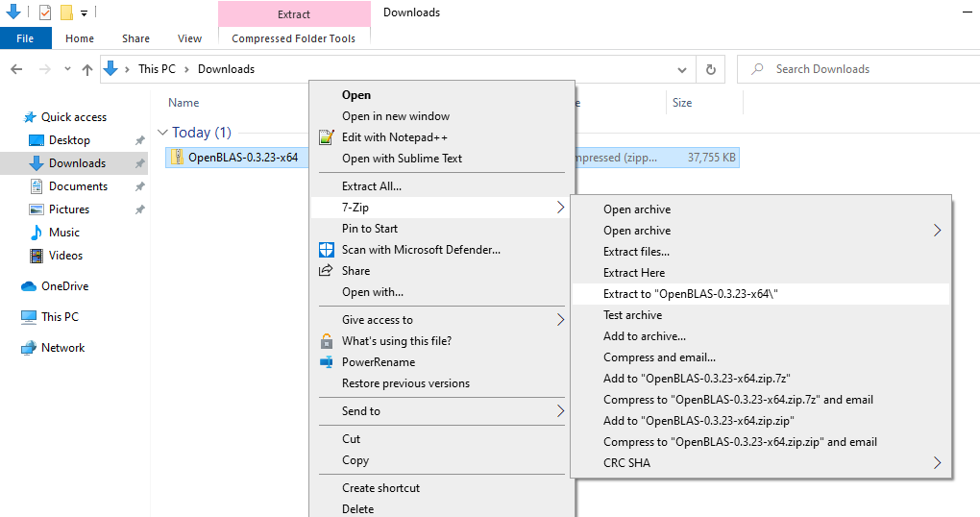Click This PC in the address breadcrumb
The height and width of the screenshot is (517, 980).
coord(157,69)
